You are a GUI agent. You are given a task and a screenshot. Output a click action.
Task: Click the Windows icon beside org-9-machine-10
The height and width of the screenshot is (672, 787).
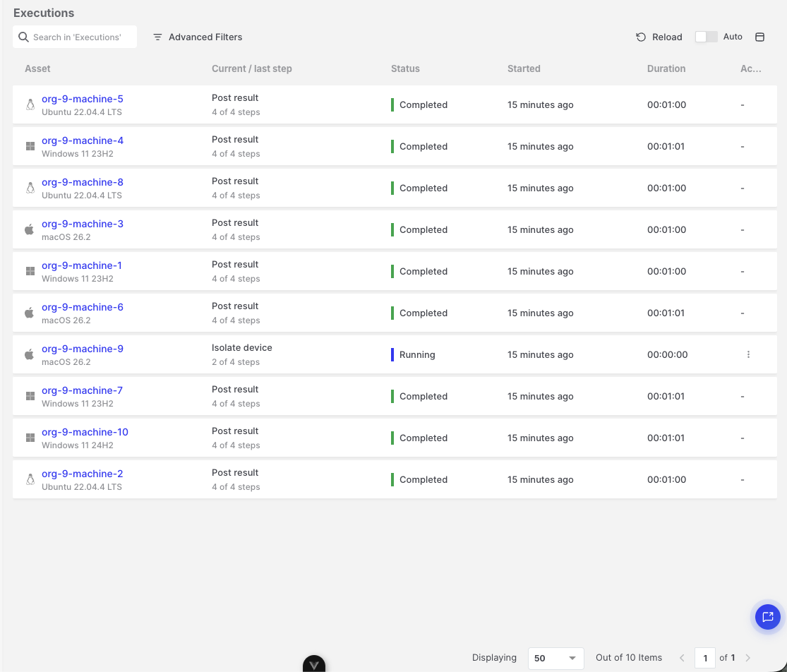(x=30, y=438)
